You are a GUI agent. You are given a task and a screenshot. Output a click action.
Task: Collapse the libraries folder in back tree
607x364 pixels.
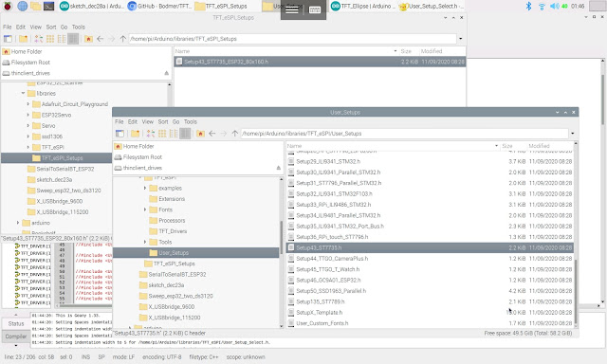coord(23,93)
